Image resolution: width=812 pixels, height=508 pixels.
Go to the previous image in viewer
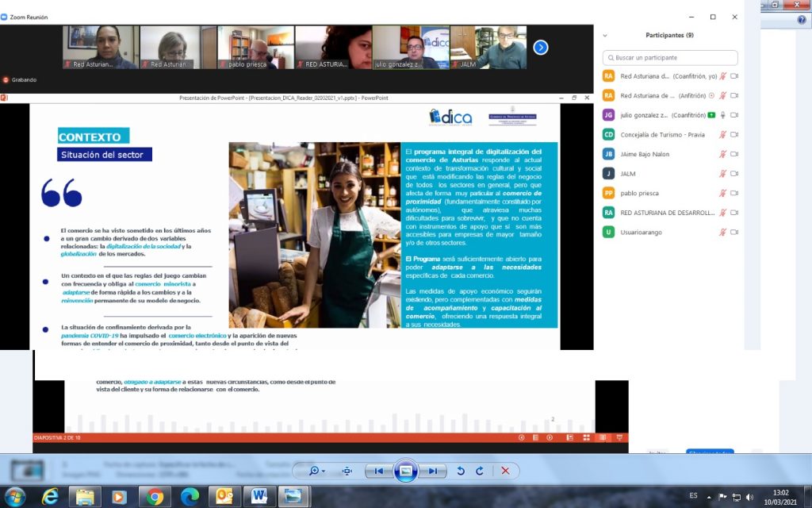click(x=379, y=471)
